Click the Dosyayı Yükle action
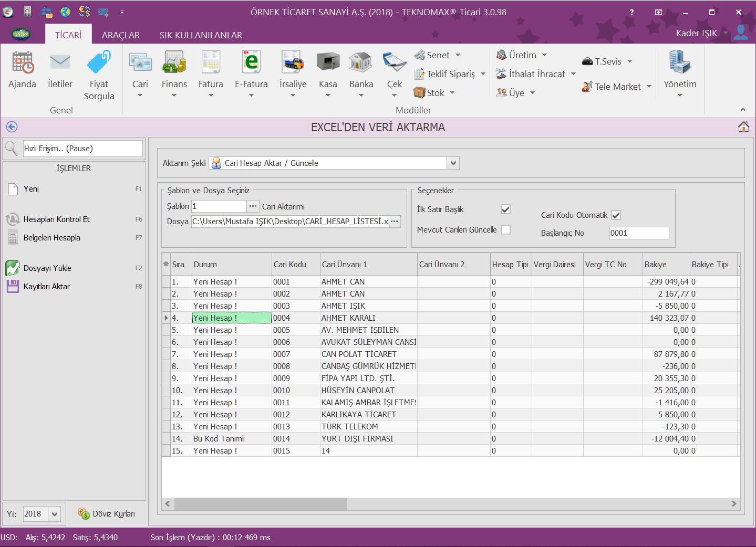The width and height of the screenshot is (756, 547). click(47, 268)
